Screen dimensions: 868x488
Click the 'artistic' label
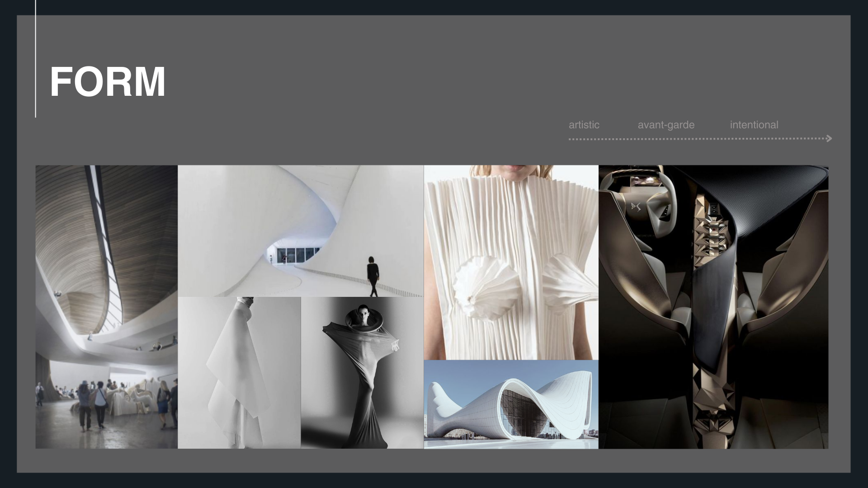584,125
